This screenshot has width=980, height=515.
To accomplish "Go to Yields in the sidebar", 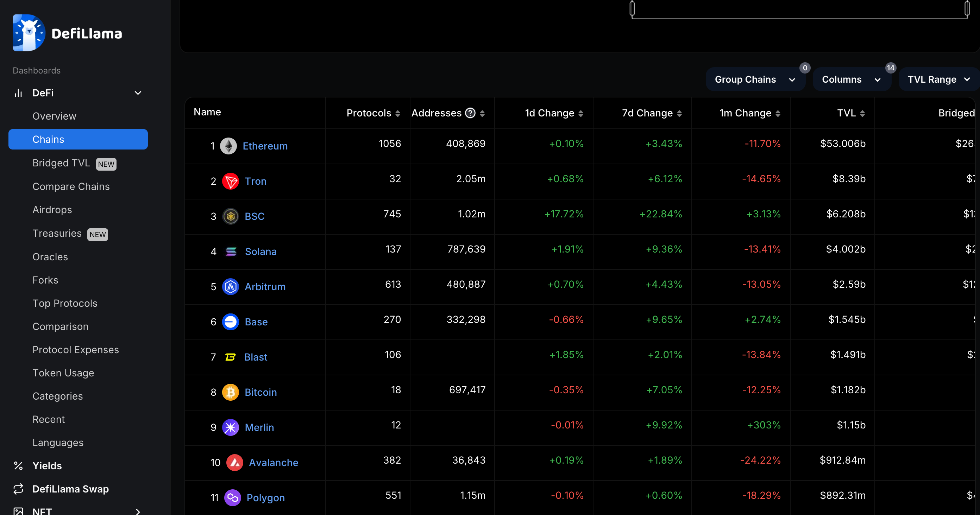I will pos(47,466).
